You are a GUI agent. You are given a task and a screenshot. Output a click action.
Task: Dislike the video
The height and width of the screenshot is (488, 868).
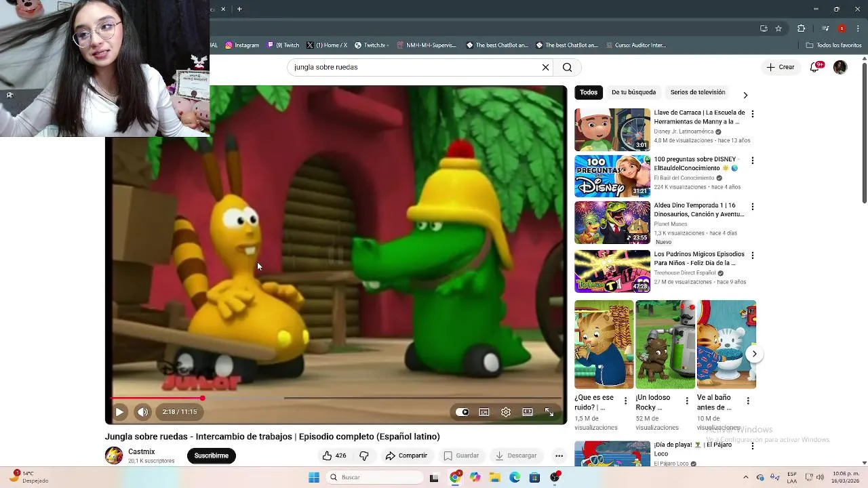point(364,455)
